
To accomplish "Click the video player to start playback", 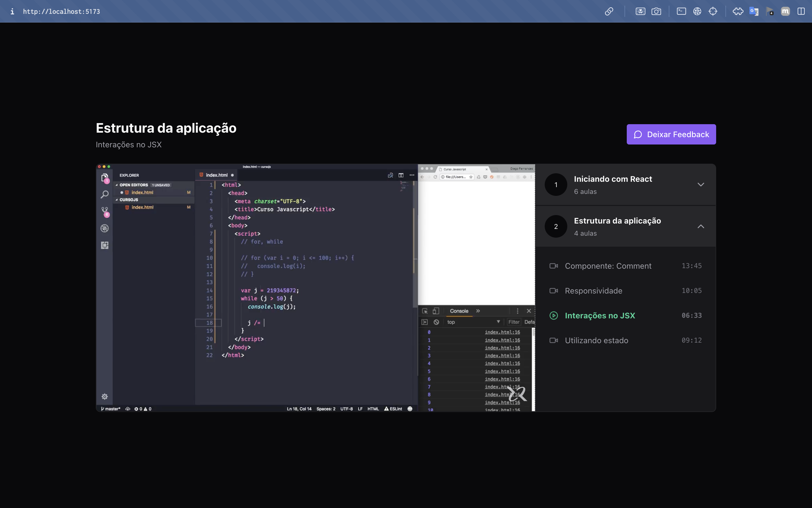I will 315,288.
